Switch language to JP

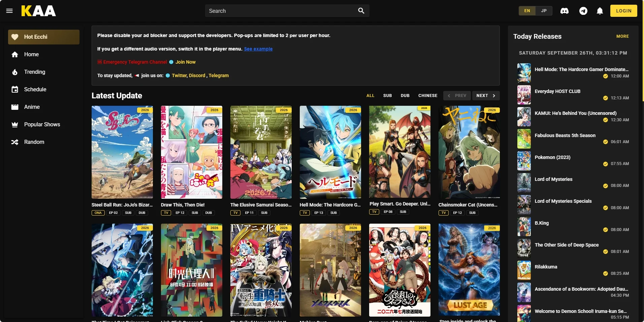click(x=544, y=11)
